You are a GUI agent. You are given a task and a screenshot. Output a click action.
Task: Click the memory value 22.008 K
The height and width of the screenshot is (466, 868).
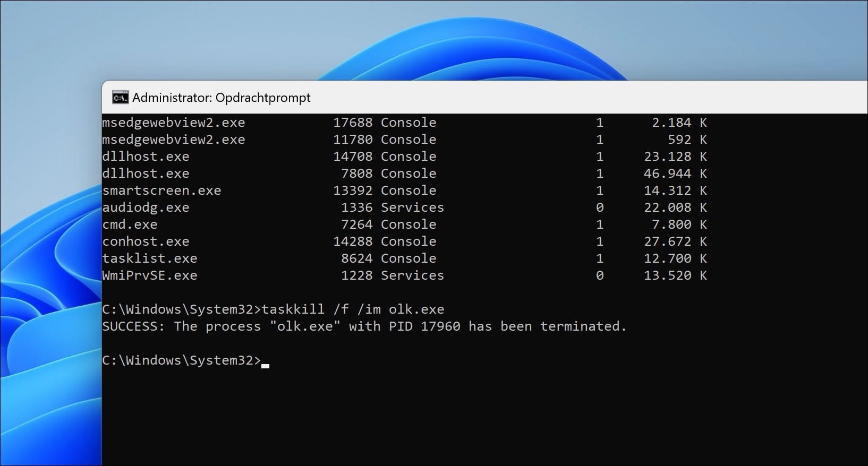click(x=675, y=208)
